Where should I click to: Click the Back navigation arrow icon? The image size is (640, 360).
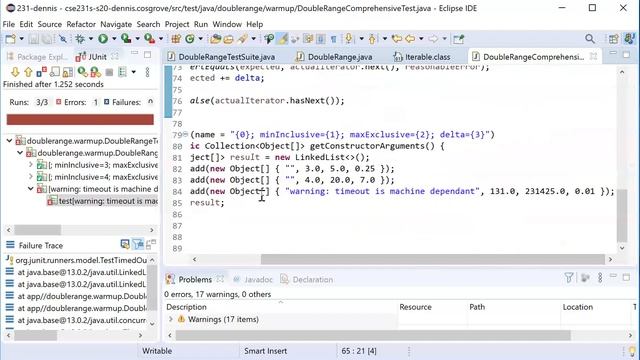click(410, 39)
